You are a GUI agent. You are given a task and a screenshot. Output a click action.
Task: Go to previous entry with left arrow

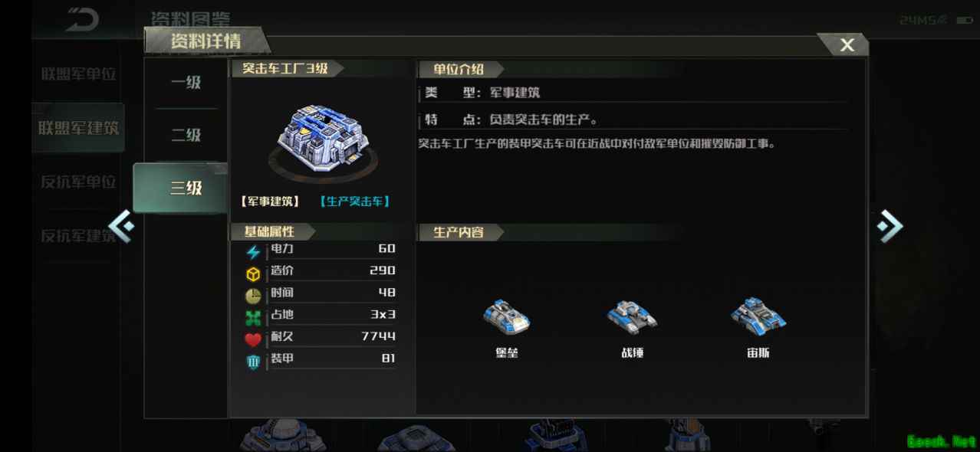[x=121, y=225]
